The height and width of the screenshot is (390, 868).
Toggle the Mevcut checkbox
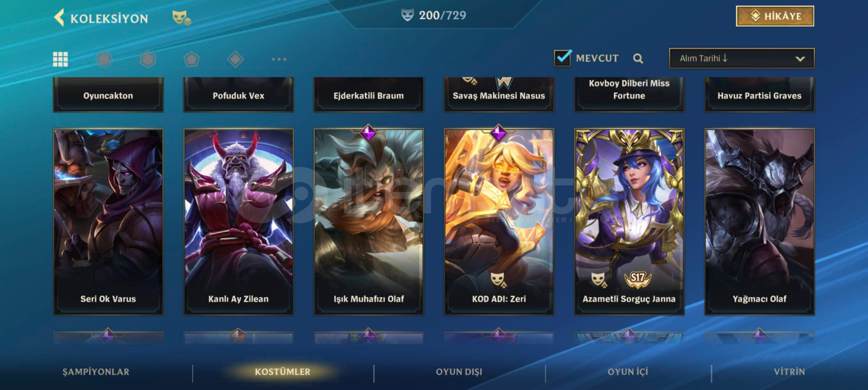pos(563,58)
